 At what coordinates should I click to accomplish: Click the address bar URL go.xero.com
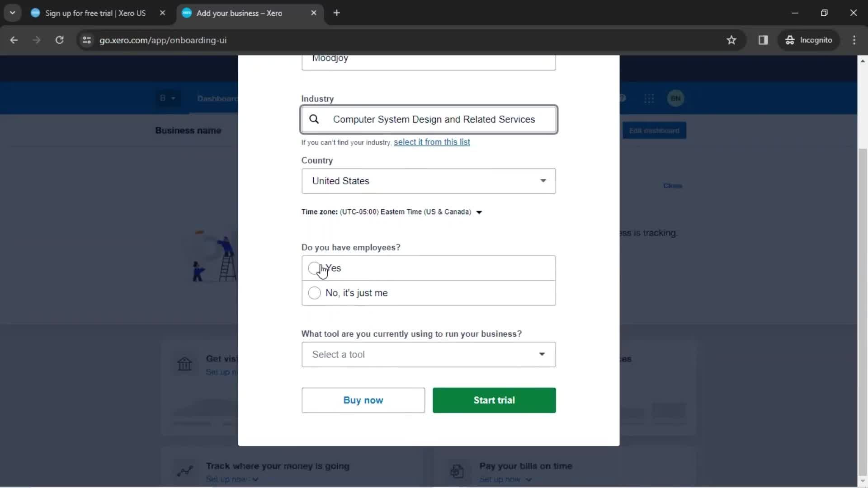pyautogui.click(x=163, y=40)
